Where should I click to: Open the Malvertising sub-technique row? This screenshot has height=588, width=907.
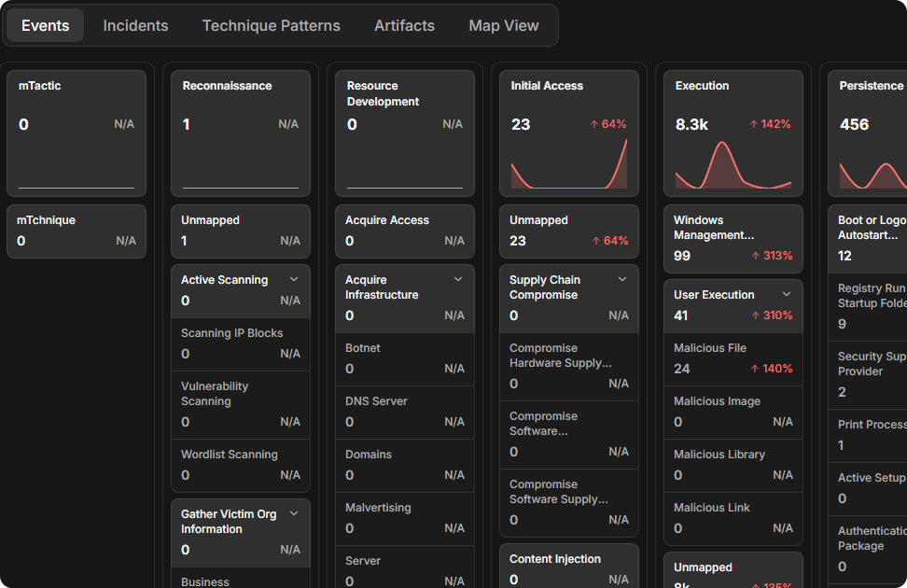tap(405, 519)
